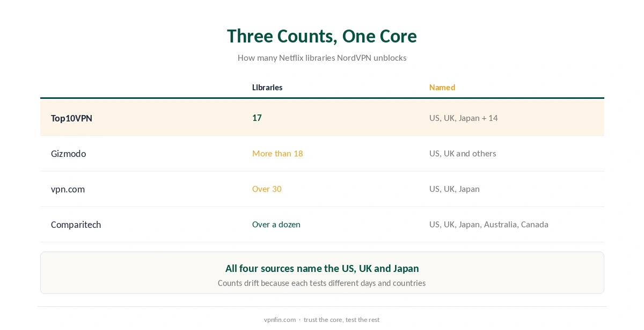This screenshot has height=330, width=644.
Task: Click the title 'Three Counts, One Core'
Action: [x=322, y=36]
